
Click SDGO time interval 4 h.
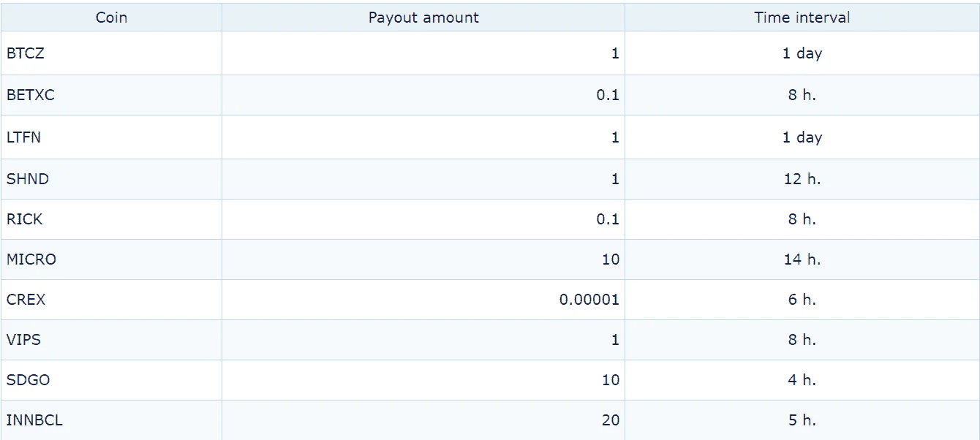802,380
